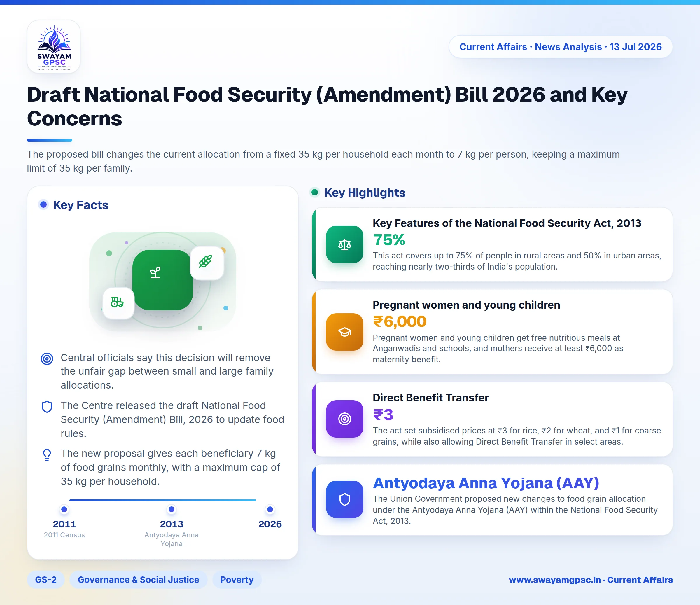Click the blue shield icon in the AAY card
Viewport: 700px width, 605px height.
pyautogui.click(x=344, y=499)
